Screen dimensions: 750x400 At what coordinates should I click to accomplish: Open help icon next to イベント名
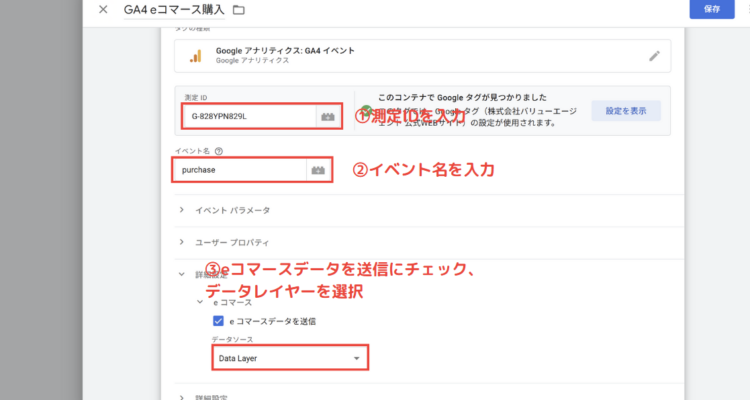click(x=219, y=151)
